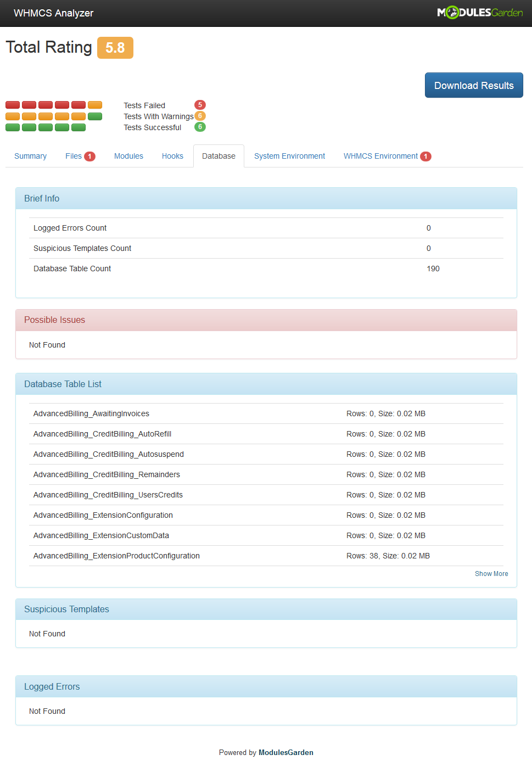Click the last green block in bottom row

coord(79,127)
